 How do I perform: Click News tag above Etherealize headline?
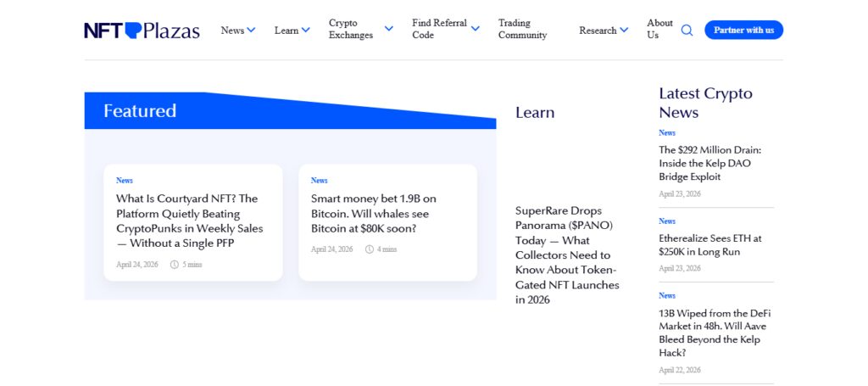[x=667, y=221]
